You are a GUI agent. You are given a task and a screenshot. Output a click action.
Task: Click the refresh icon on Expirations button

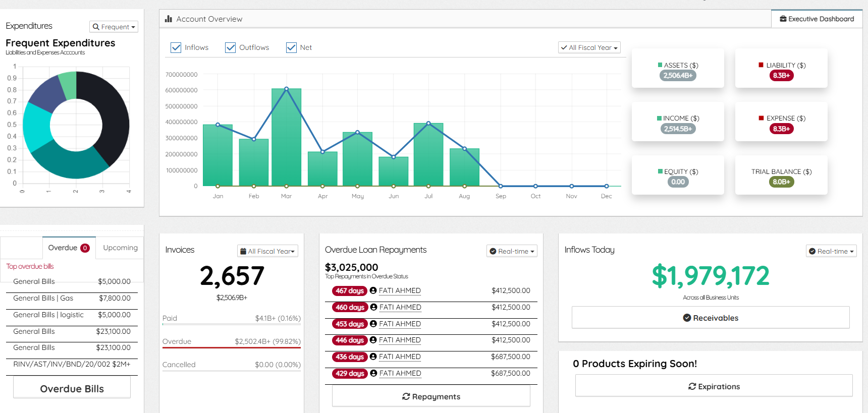point(692,386)
